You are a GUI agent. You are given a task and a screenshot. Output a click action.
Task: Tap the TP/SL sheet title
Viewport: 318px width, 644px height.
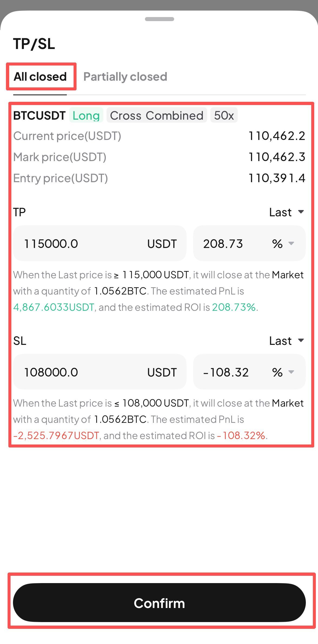click(x=34, y=44)
